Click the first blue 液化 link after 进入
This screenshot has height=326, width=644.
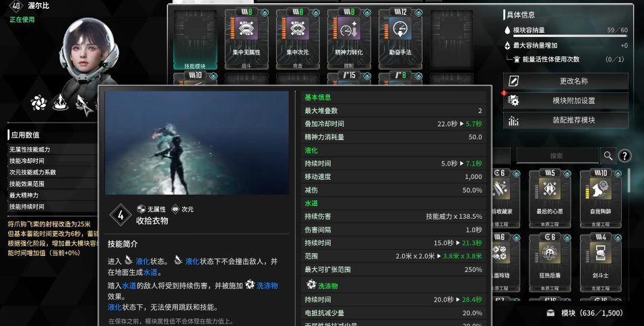[143, 261]
